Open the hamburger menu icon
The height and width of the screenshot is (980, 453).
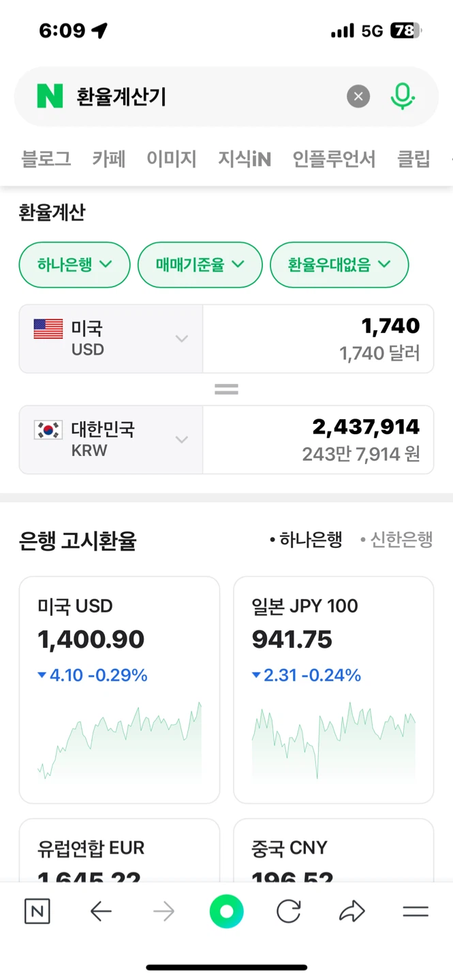point(416,911)
